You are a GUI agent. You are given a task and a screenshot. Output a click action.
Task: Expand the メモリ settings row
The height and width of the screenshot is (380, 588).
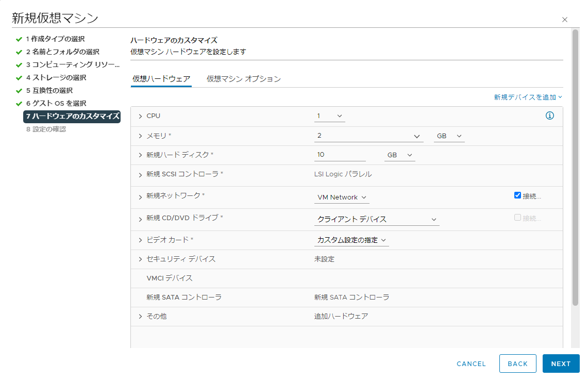140,136
